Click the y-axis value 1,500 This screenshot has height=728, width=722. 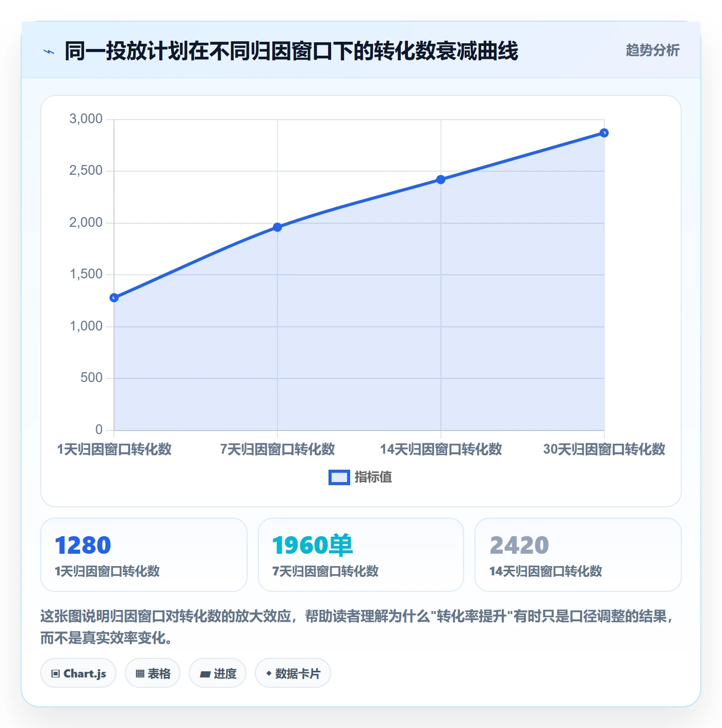86,274
